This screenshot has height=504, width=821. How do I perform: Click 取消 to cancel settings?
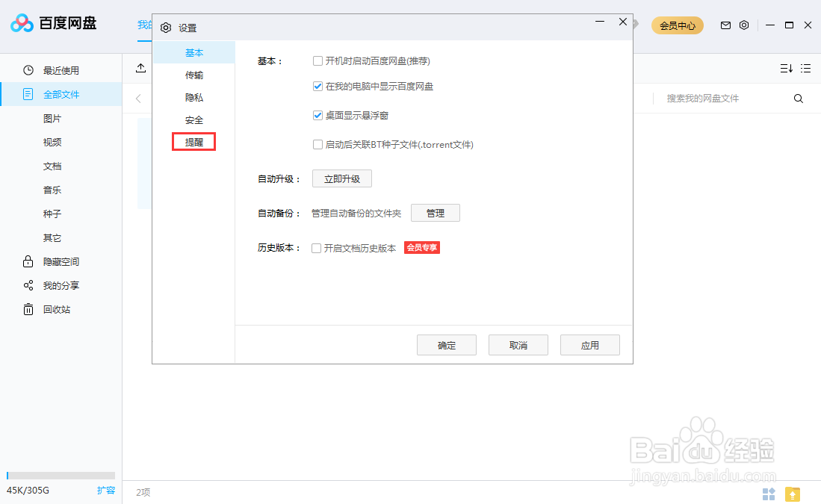point(518,346)
